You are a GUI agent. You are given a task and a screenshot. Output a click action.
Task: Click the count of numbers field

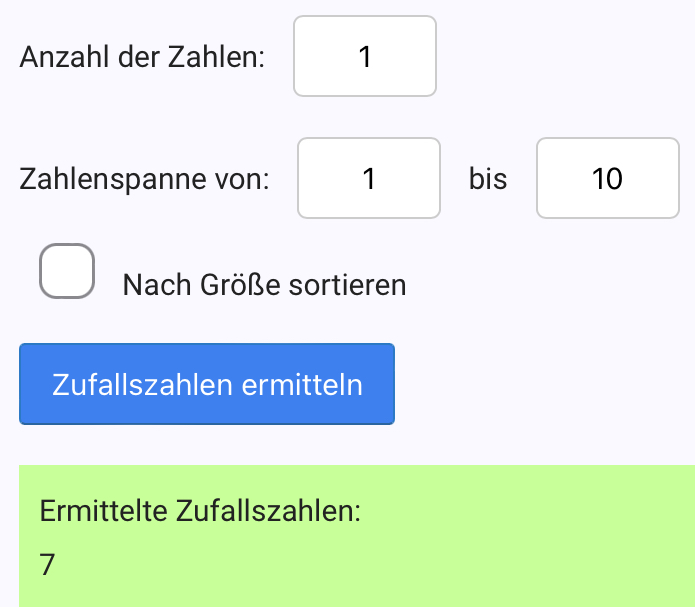tap(365, 56)
